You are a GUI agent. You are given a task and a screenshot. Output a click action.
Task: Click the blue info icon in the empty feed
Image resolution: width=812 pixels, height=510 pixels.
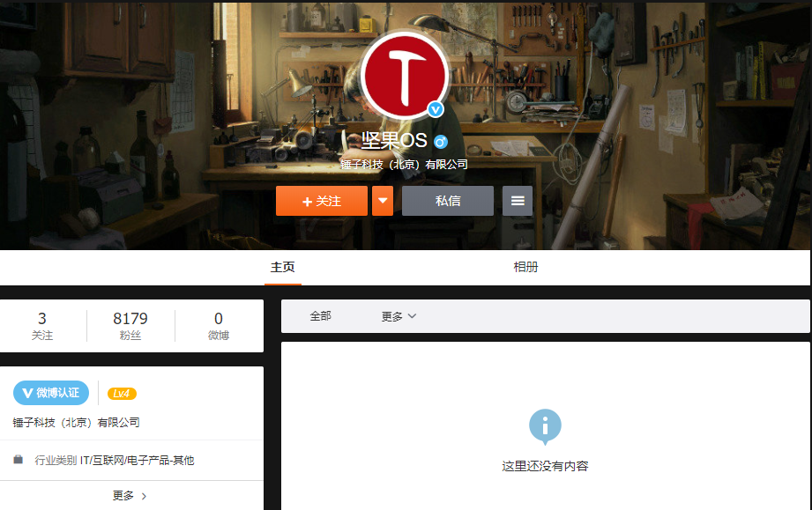(545, 426)
